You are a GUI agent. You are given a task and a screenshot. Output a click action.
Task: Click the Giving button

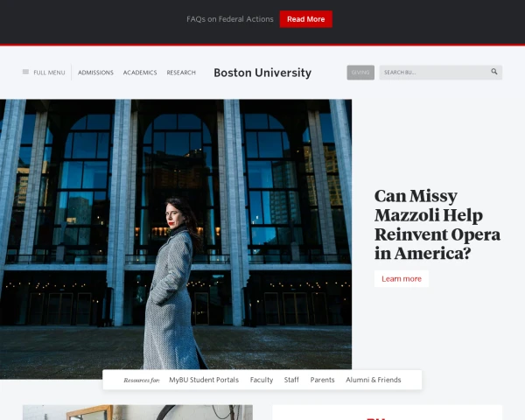(360, 73)
